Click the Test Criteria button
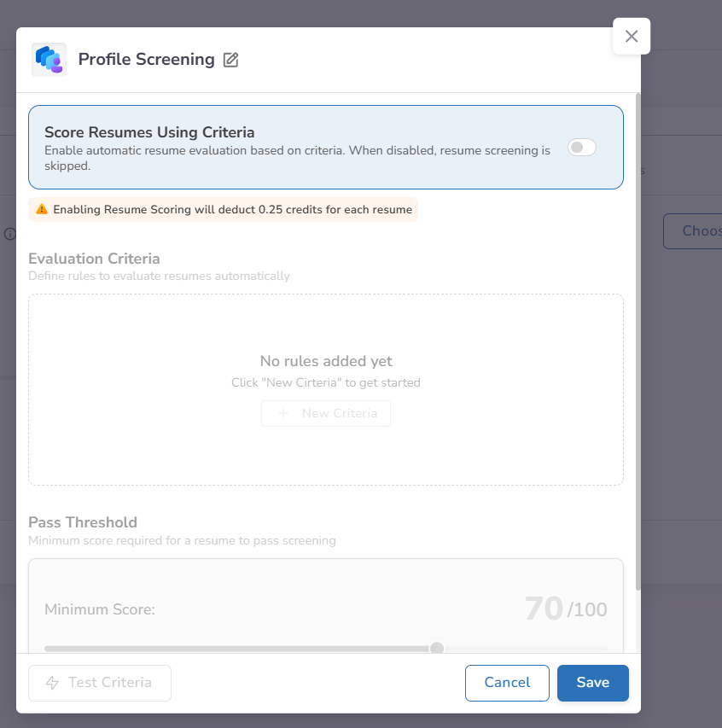Screen dimensions: 722x728 coord(99,683)
